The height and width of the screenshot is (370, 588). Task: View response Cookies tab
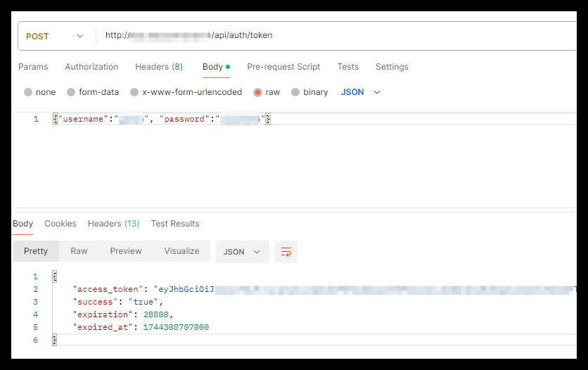tap(60, 224)
